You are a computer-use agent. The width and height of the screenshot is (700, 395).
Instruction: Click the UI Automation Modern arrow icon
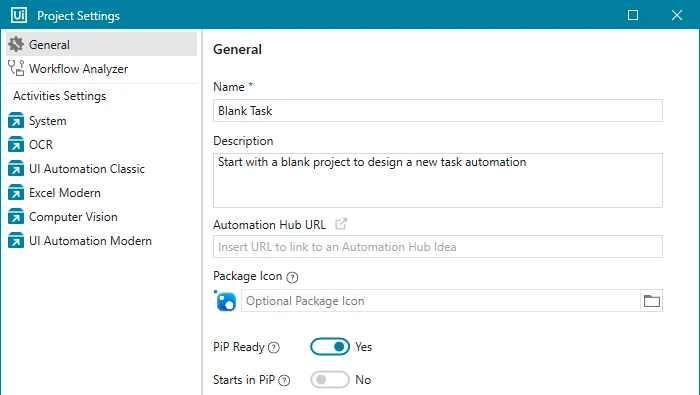point(16,241)
